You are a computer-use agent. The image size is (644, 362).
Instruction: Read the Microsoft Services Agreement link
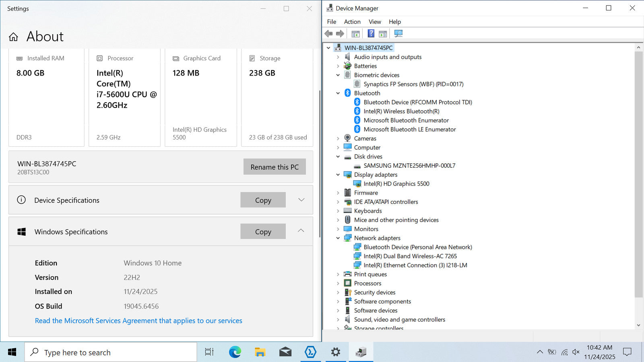[x=138, y=321]
